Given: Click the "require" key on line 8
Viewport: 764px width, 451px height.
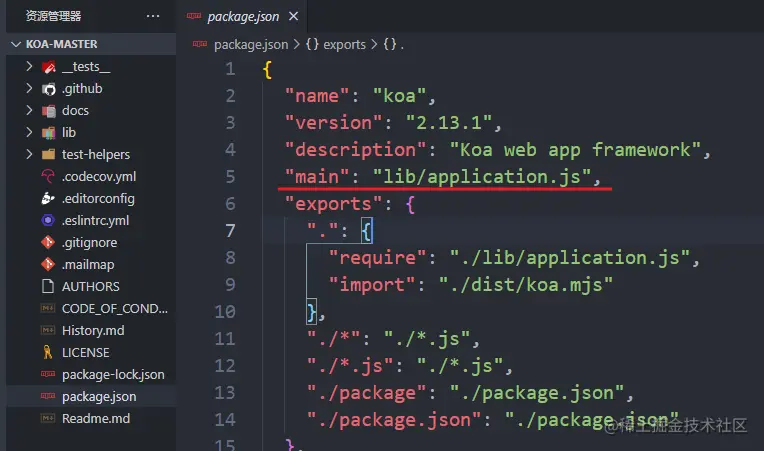Looking at the screenshot, I should [377, 258].
